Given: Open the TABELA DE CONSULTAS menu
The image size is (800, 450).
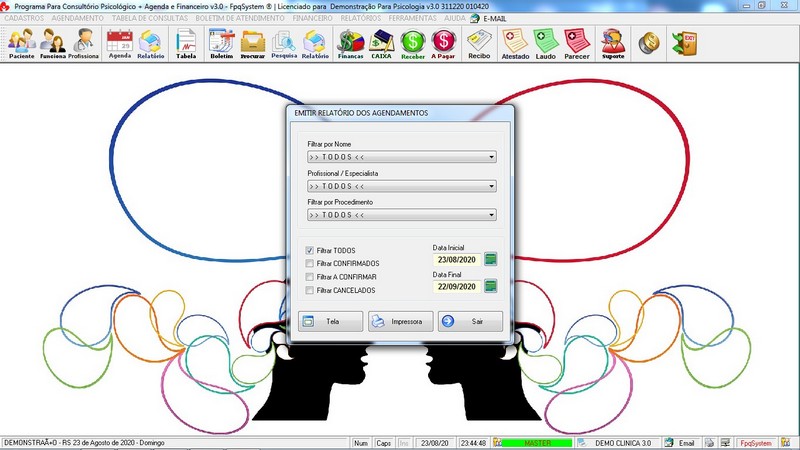Looking at the screenshot, I should pos(150,18).
